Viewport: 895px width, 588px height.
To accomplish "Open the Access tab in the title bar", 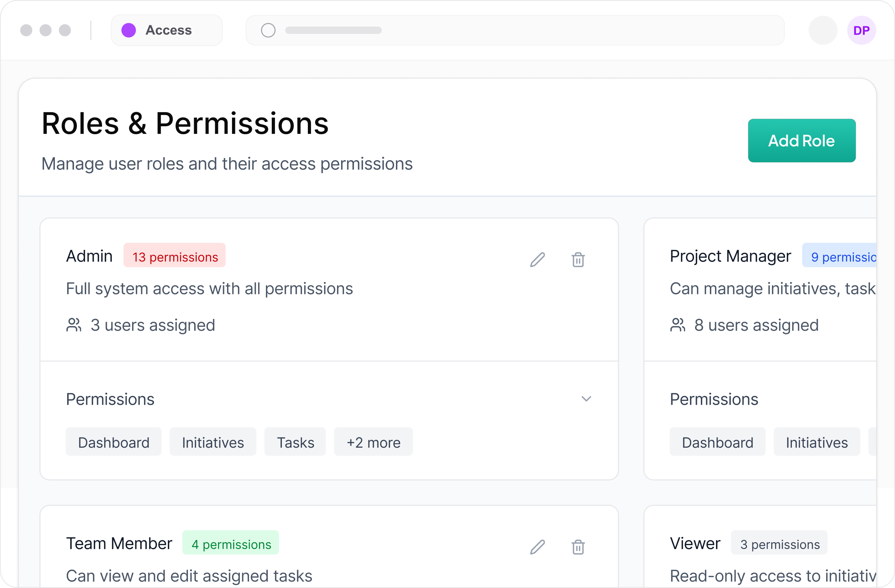I will pyautogui.click(x=167, y=30).
